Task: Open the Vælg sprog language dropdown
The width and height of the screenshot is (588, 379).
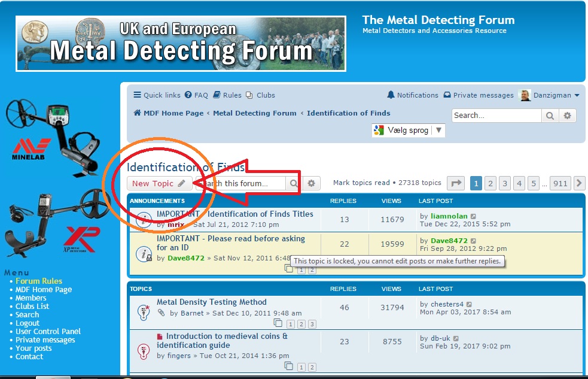Action: pyautogui.click(x=409, y=130)
